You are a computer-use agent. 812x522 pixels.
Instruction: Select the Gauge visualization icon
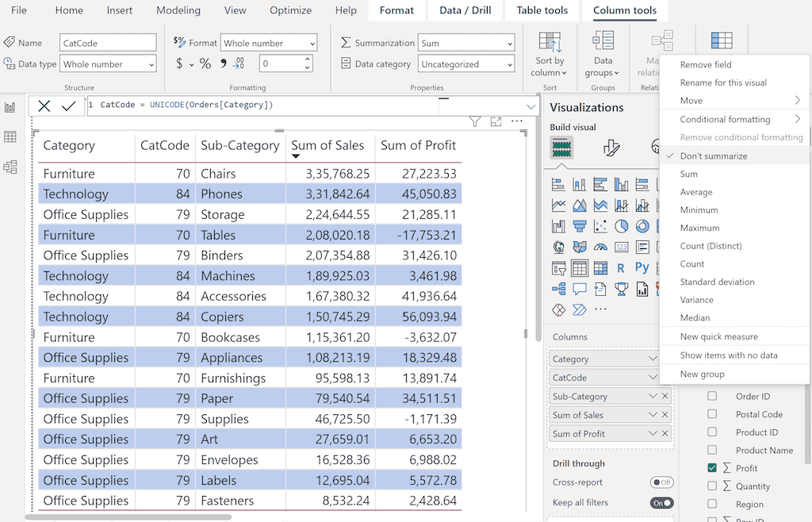click(600, 247)
